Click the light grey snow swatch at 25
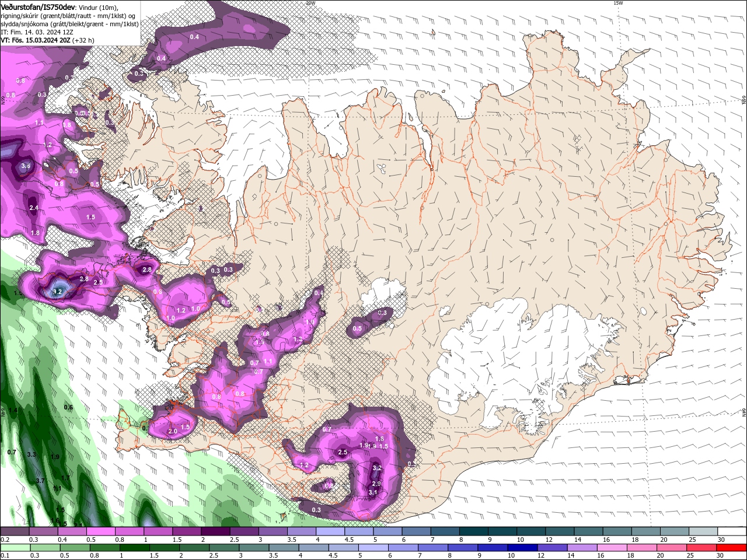The image size is (747, 560). (x=703, y=531)
